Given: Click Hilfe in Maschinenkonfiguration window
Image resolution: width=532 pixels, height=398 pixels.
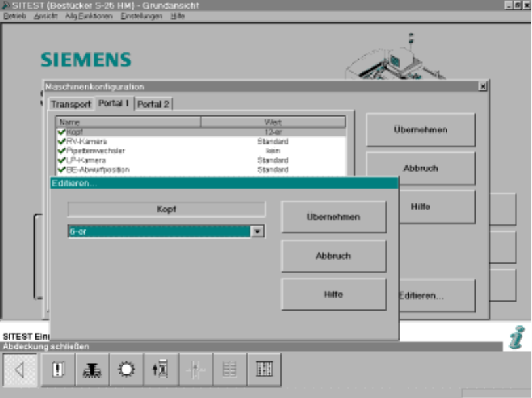Looking at the screenshot, I should tap(438, 207).
